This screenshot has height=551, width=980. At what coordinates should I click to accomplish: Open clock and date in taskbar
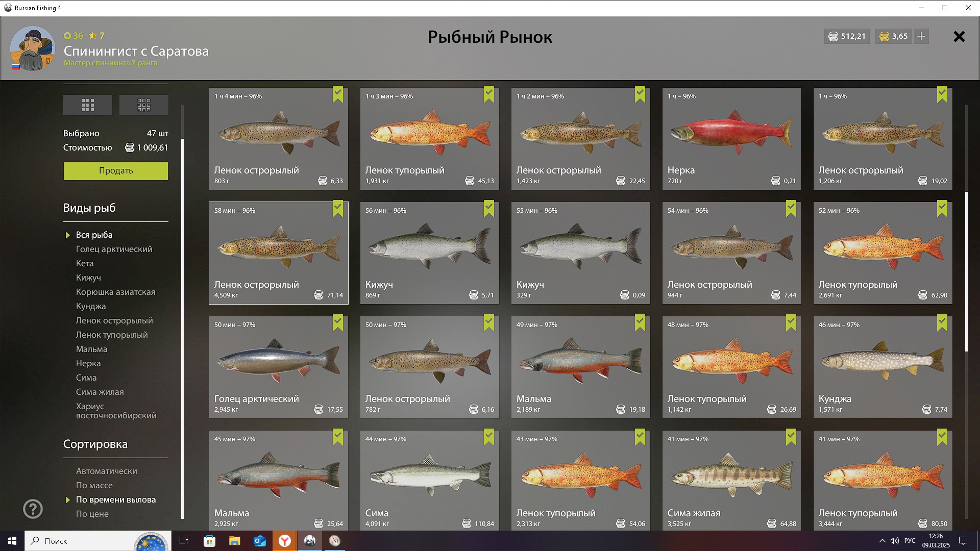click(x=936, y=541)
